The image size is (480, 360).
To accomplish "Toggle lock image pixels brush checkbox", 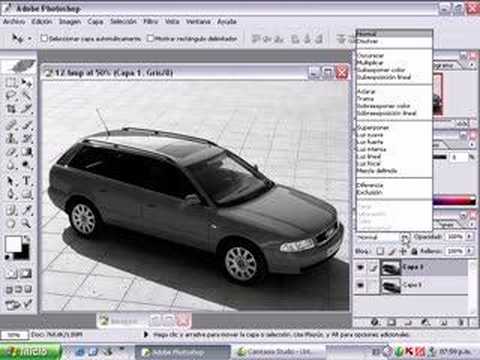I will point(392,251).
